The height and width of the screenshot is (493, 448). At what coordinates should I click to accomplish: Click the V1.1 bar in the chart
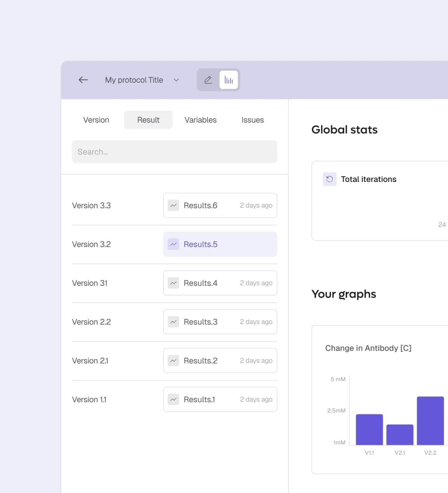point(369,430)
